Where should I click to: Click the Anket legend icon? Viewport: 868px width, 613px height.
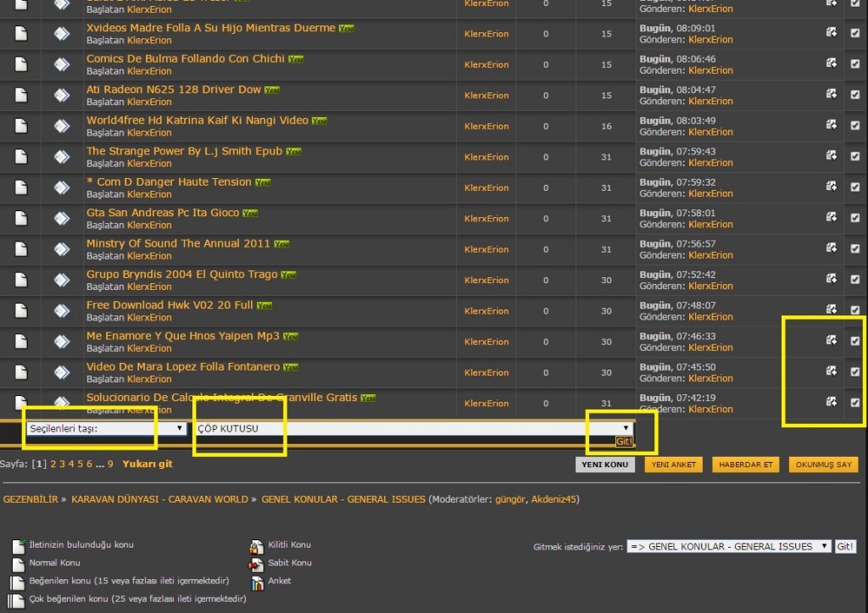pos(256,582)
